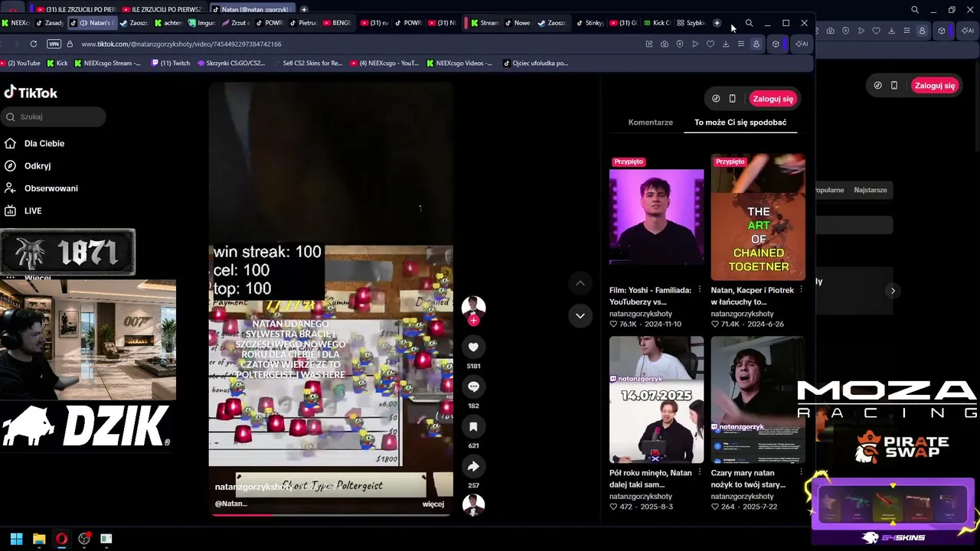980x551 pixels.
Task: Click the Opera icon in the taskbar
Action: (61, 539)
